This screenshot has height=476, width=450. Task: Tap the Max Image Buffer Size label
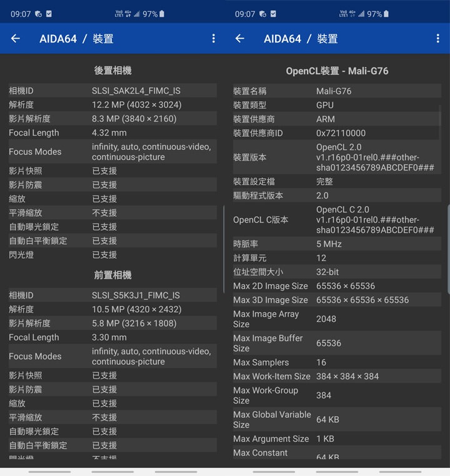pyautogui.click(x=268, y=343)
